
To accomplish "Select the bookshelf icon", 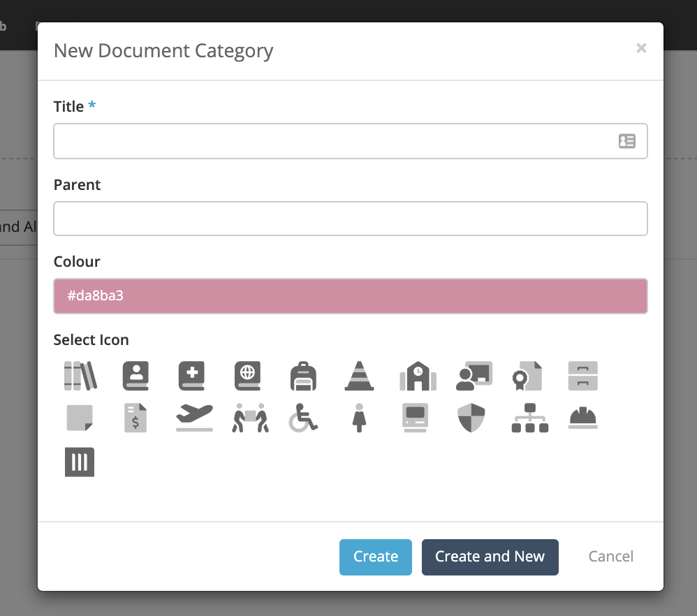I will pos(80,376).
